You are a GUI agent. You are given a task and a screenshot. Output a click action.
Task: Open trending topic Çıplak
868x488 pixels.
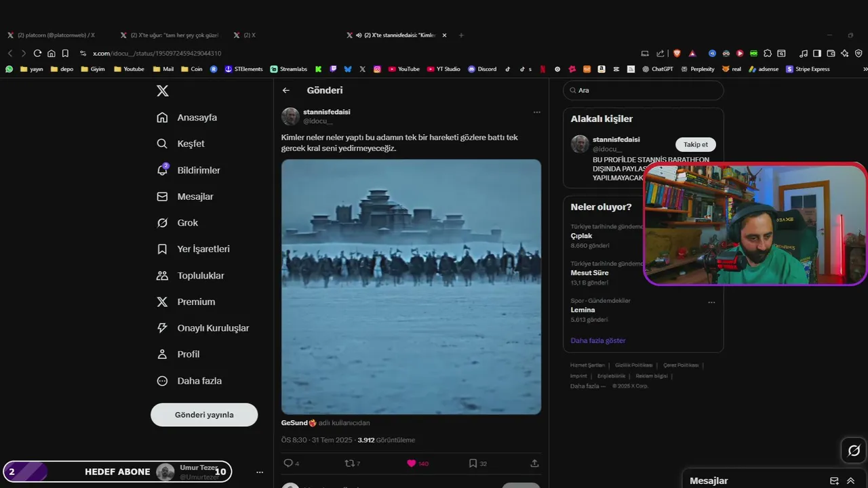[582, 236]
